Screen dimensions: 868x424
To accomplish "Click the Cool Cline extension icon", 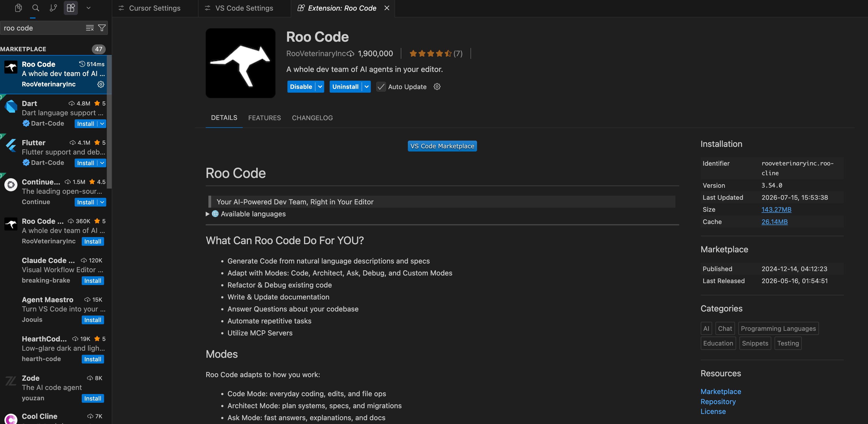I will tap(11, 419).
